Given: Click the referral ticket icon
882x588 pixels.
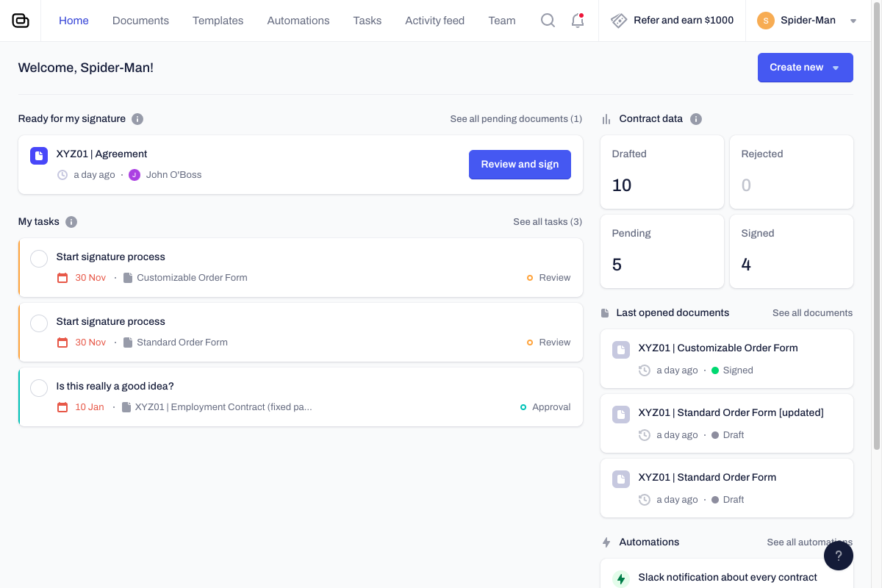Looking at the screenshot, I should (x=619, y=21).
